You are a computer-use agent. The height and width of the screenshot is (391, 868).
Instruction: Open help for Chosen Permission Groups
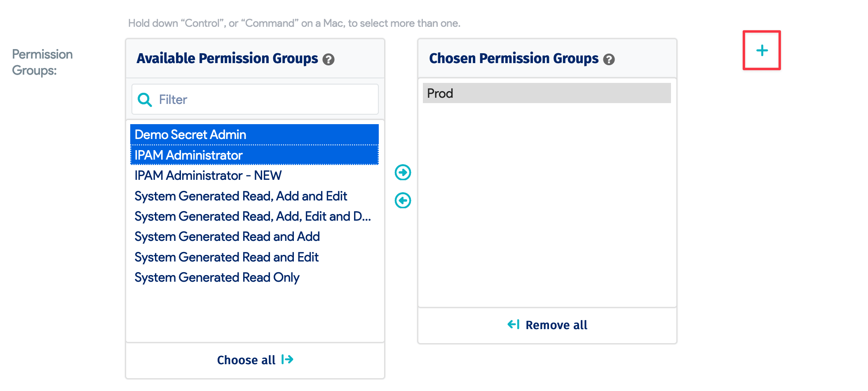point(609,60)
